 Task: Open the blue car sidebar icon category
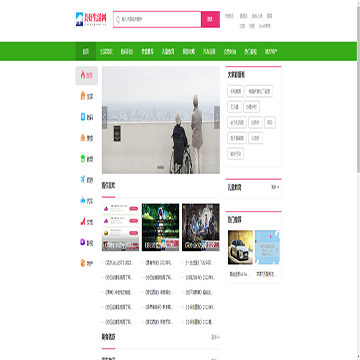(x=83, y=200)
